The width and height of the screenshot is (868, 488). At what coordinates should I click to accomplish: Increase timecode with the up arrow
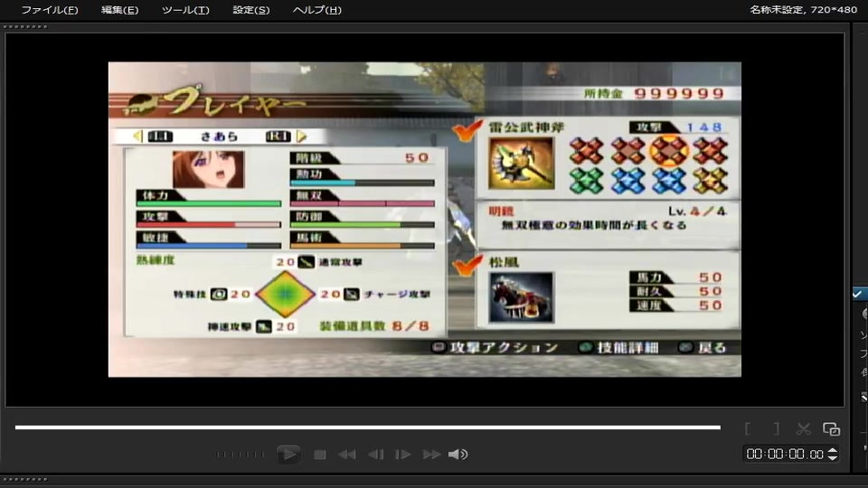[x=833, y=451]
